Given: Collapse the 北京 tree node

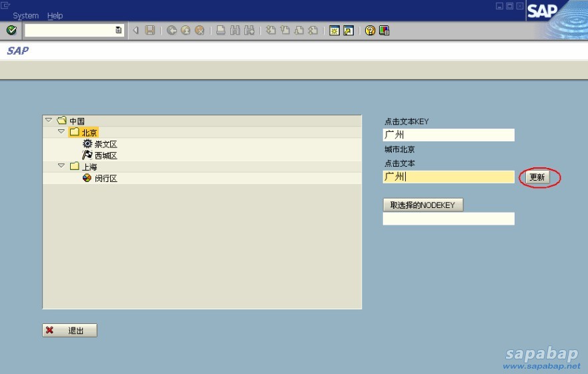Looking at the screenshot, I should (61, 131).
